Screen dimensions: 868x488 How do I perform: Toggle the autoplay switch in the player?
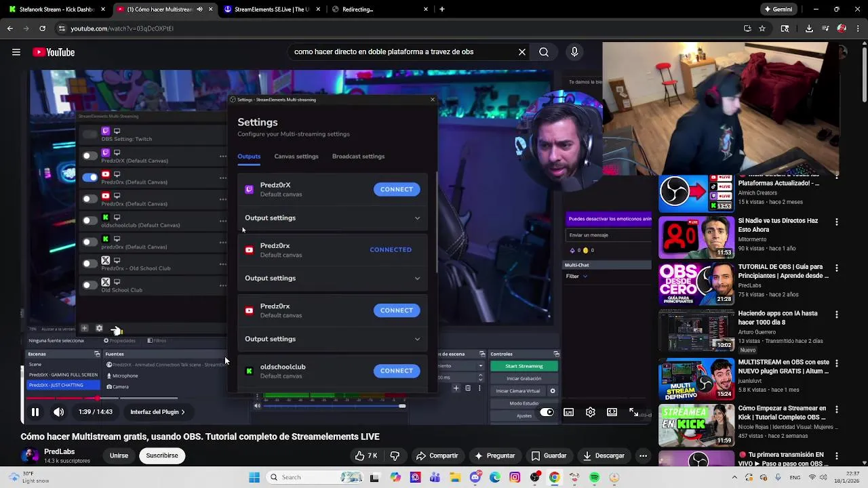click(547, 411)
